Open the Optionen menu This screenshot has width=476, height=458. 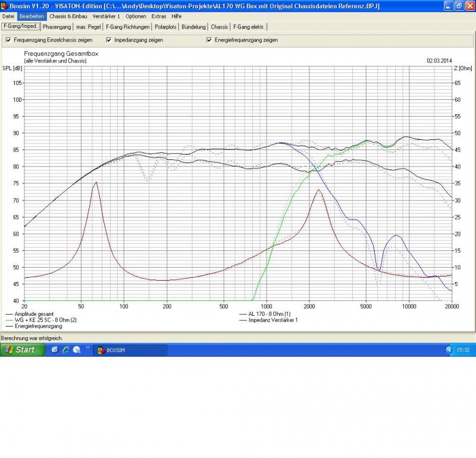pyautogui.click(x=136, y=17)
